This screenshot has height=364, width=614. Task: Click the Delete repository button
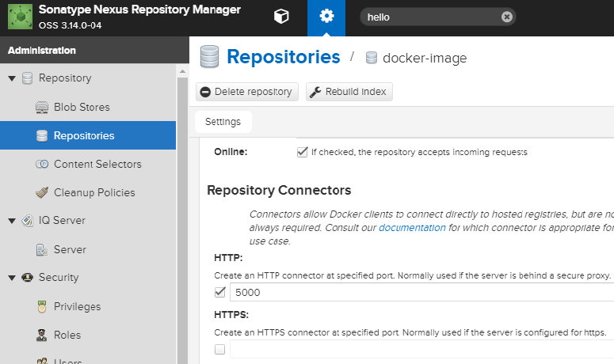pos(247,92)
